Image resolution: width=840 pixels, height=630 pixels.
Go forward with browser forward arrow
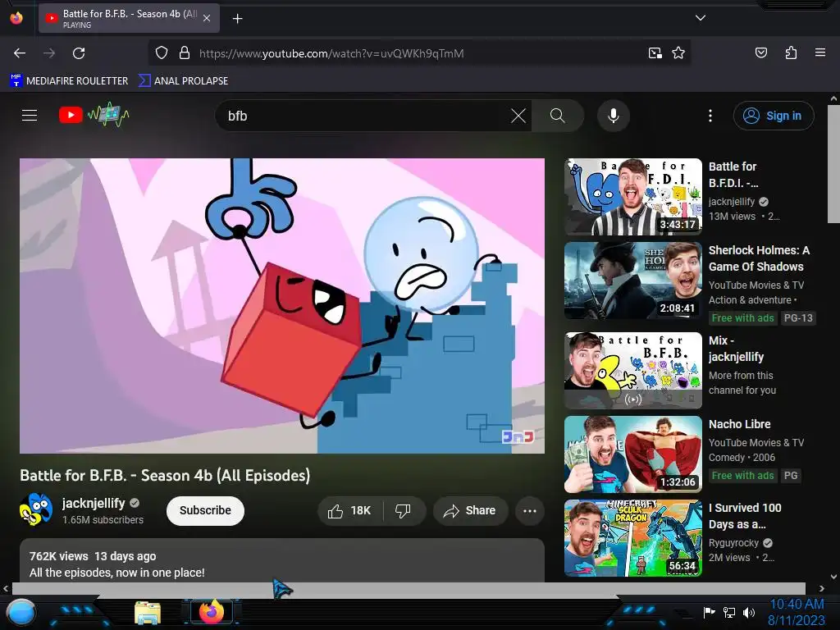[x=49, y=53]
